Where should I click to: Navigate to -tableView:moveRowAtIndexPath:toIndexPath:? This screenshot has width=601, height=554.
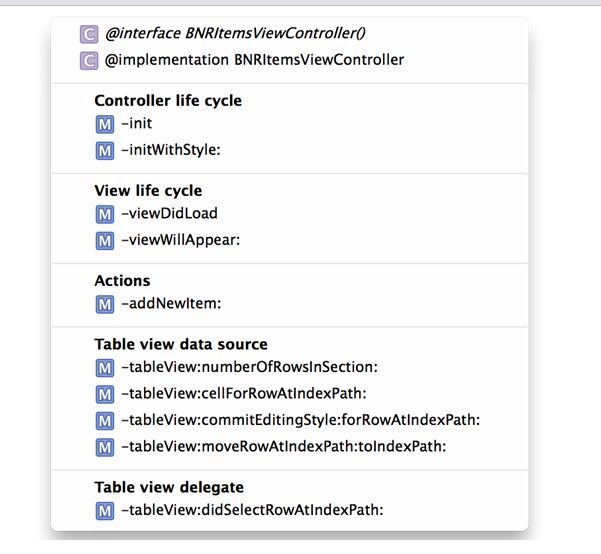[284, 447]
